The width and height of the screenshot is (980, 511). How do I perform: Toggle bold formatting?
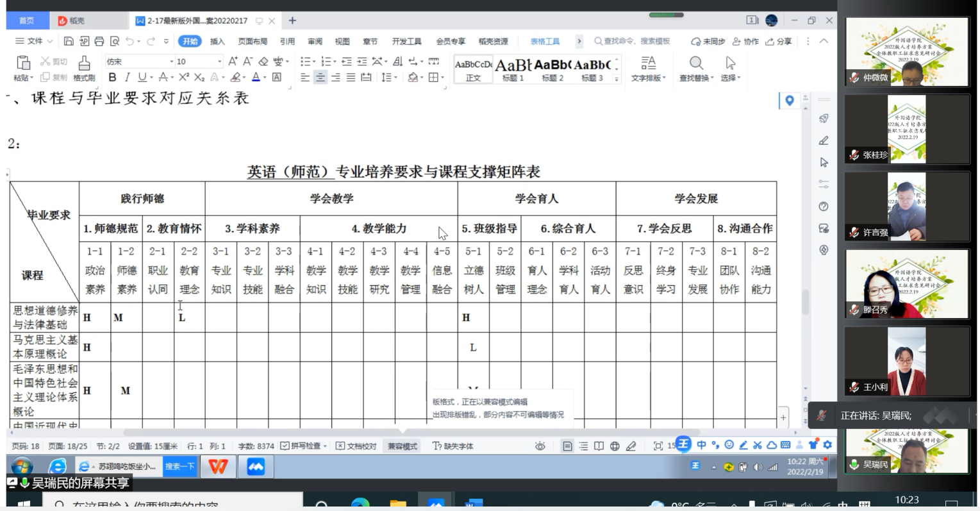(x=113, y=78)
